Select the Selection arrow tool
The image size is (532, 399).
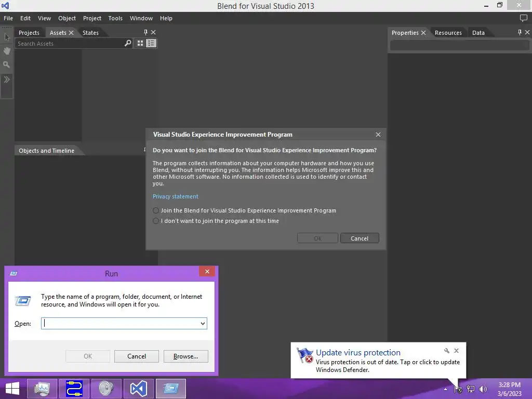pyautogui.click(x=7, y=37)
